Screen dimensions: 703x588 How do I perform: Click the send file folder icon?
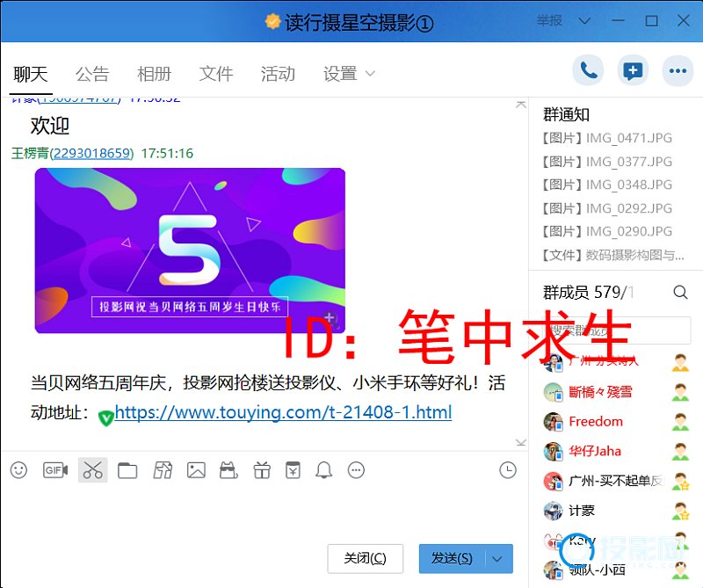(x=127, y=470)
